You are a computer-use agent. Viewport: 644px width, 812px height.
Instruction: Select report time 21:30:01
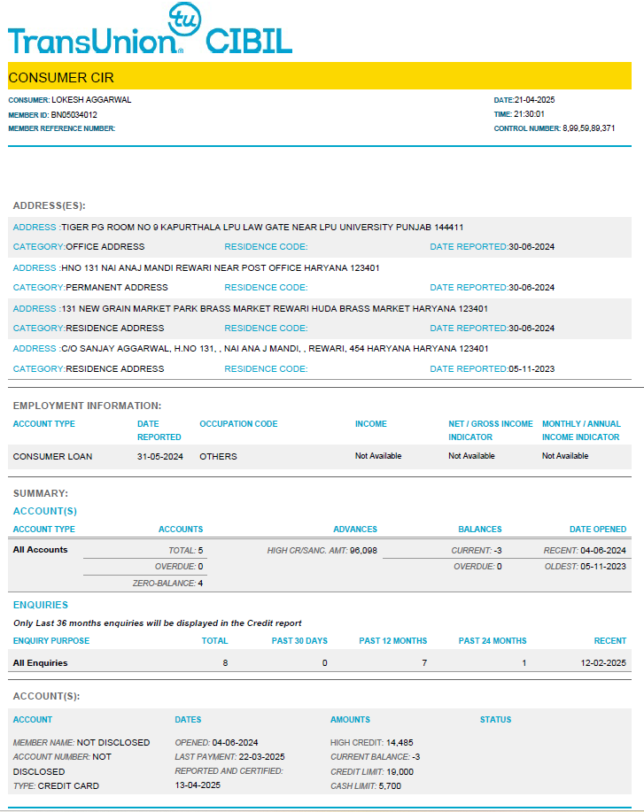(x=529, y=114)
